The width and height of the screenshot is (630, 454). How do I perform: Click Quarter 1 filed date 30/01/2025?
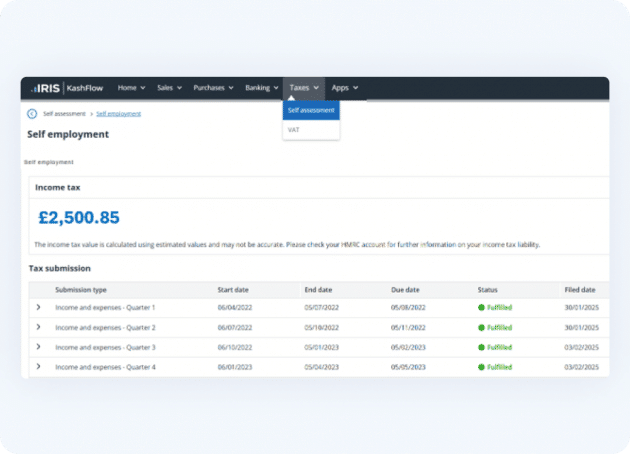581,307
